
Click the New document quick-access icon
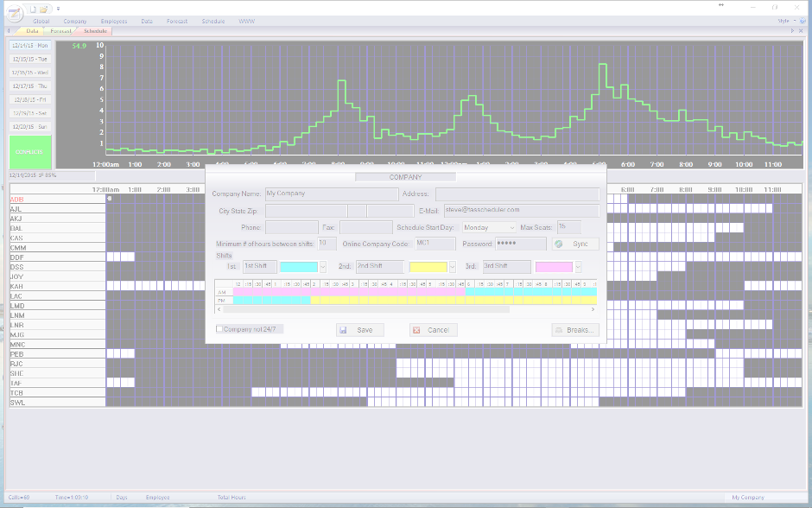pyautogui.click(x=33, y=10)
